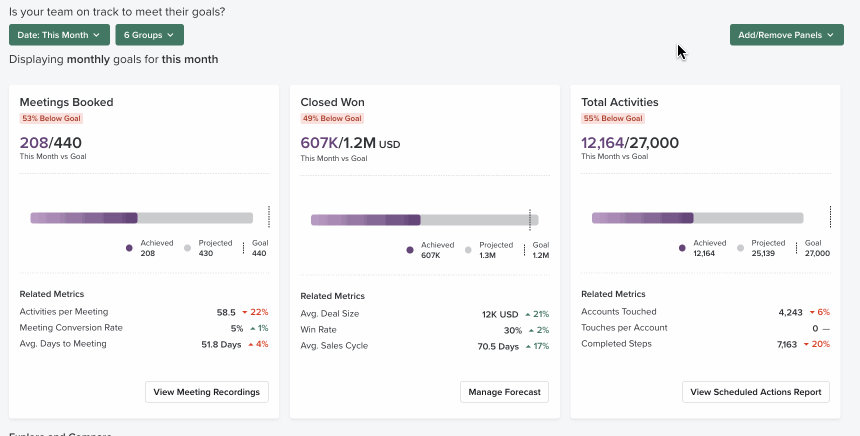Viewport: 860px width, 436px height.
Task: Click the purple Achieved dot in Meetings Booked
Action: [129, 248]
